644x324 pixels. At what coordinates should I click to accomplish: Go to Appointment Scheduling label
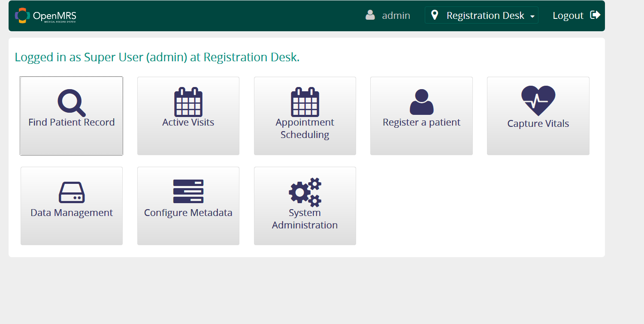point(305,129)
